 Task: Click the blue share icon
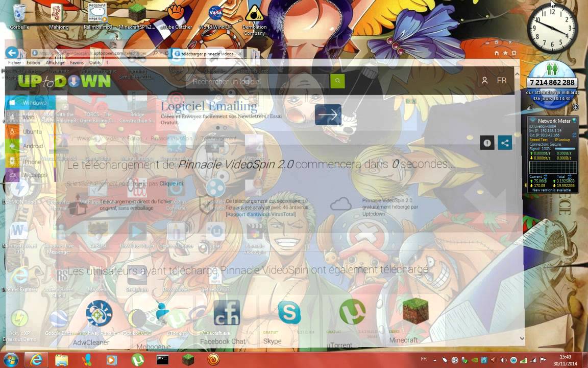[x=505, y=143]
